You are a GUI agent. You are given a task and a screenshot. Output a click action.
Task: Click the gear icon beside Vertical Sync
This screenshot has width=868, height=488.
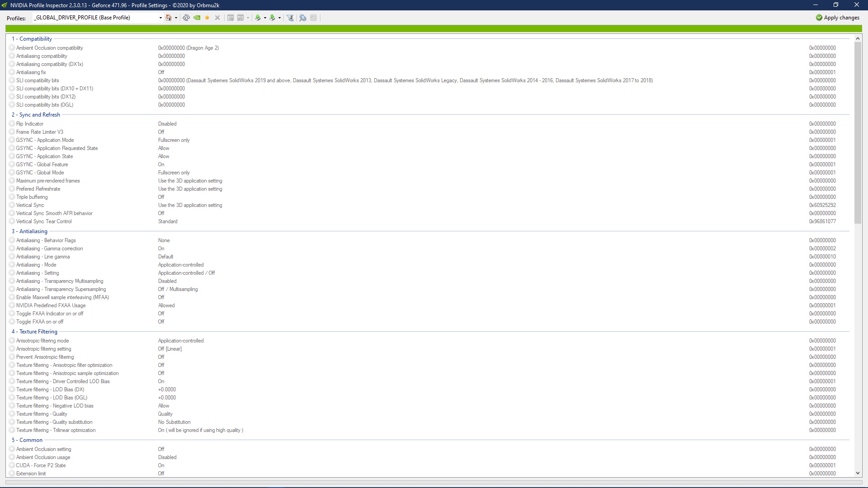12,205
